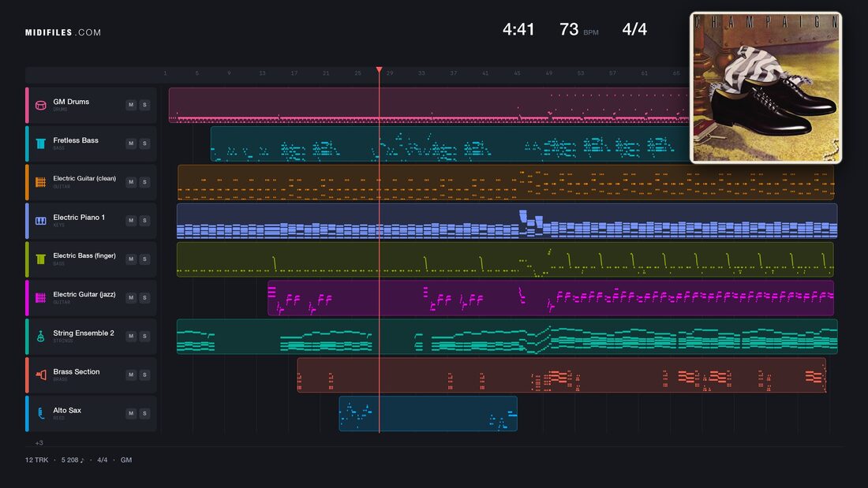The height and width of the screenshot is (488, 868).
Task: Mute the Alto Sax track
Action: [131, 413]
